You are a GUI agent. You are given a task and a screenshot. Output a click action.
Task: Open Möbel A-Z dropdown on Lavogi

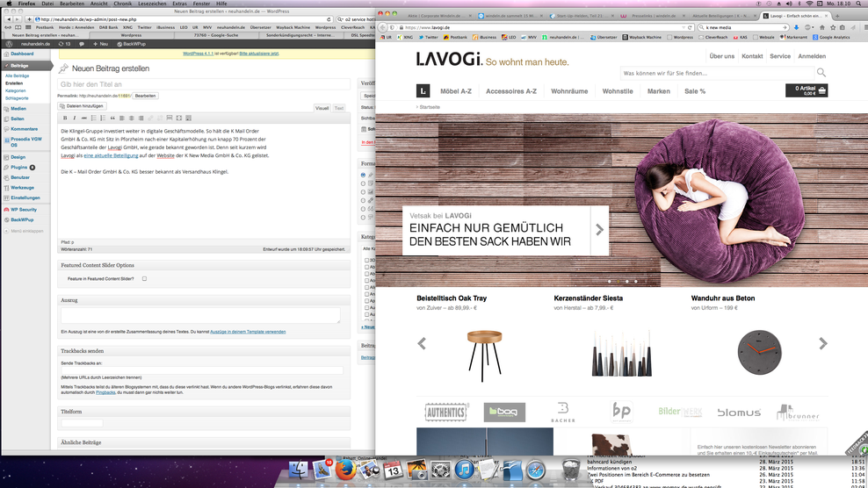456,91
